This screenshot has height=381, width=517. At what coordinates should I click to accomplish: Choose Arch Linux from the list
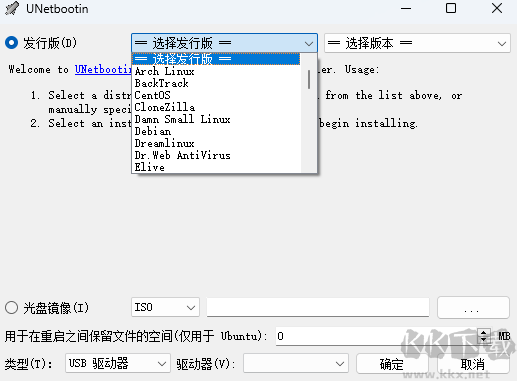click(216, 71)
